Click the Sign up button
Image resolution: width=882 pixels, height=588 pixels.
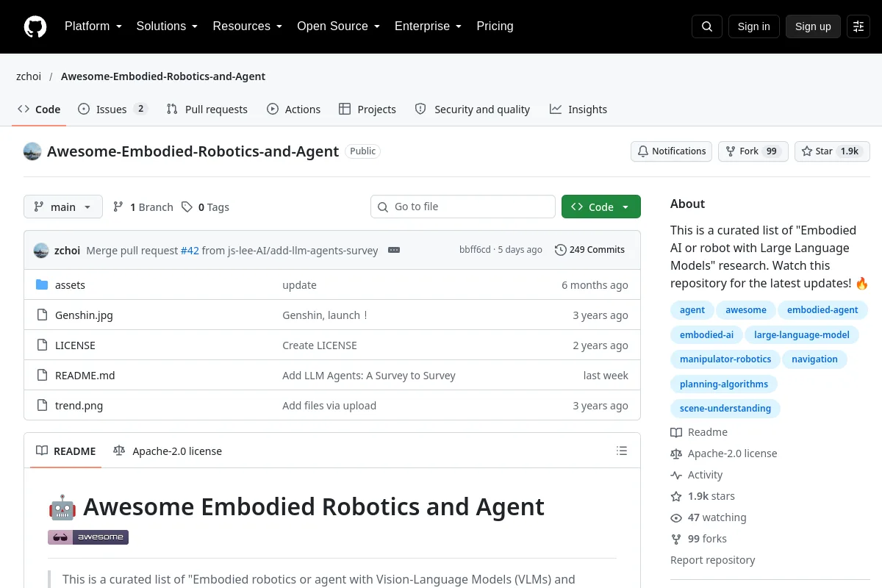coord(813,26)
